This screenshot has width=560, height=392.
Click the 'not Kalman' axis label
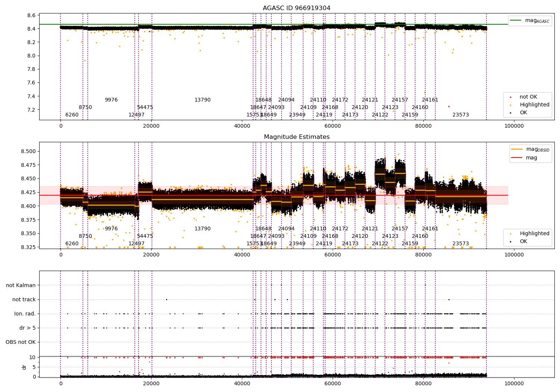(21, 285)
